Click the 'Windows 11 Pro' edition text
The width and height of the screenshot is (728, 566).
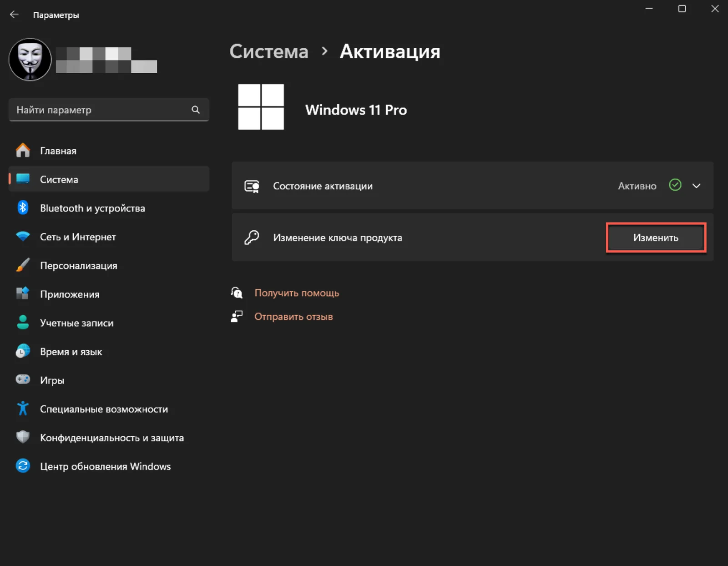(356, 110)
